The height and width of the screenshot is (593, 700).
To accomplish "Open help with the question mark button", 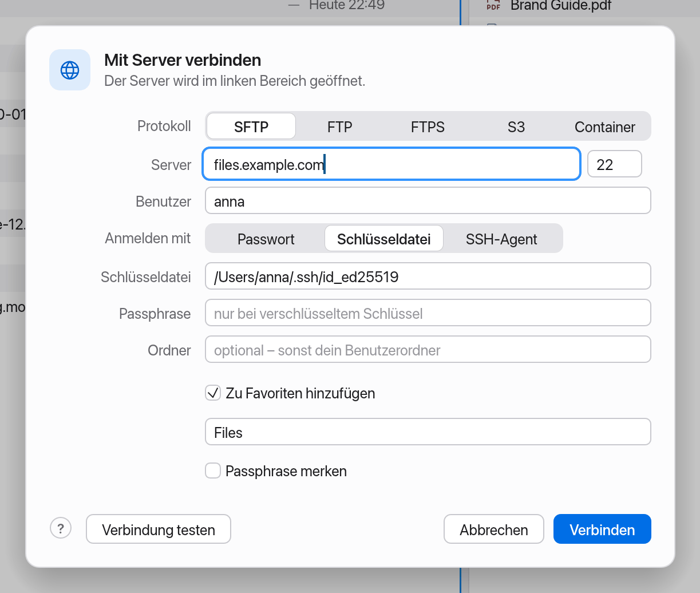I will (61, 528).
